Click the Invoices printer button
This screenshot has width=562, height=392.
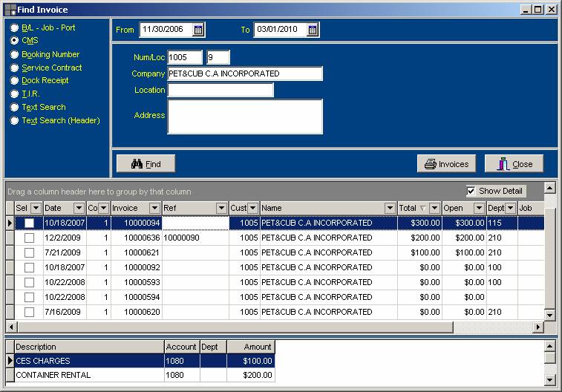446,164
